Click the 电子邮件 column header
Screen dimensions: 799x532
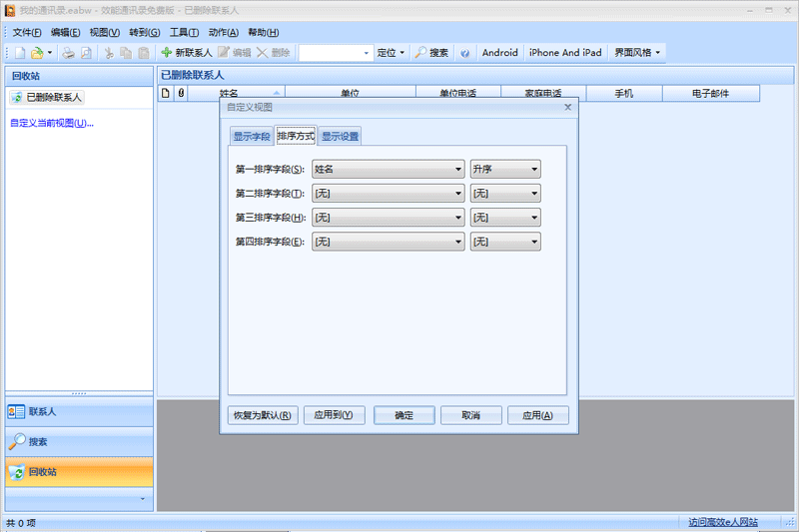711,93
